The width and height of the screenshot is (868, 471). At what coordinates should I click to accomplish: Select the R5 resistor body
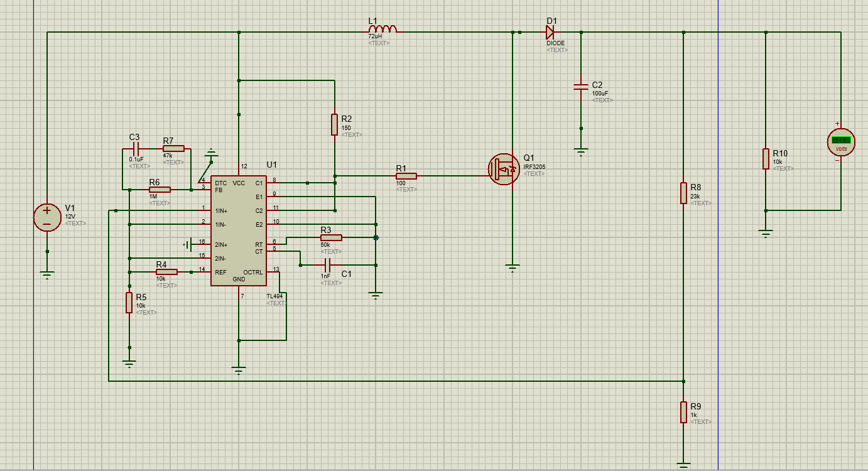point(129,303)
